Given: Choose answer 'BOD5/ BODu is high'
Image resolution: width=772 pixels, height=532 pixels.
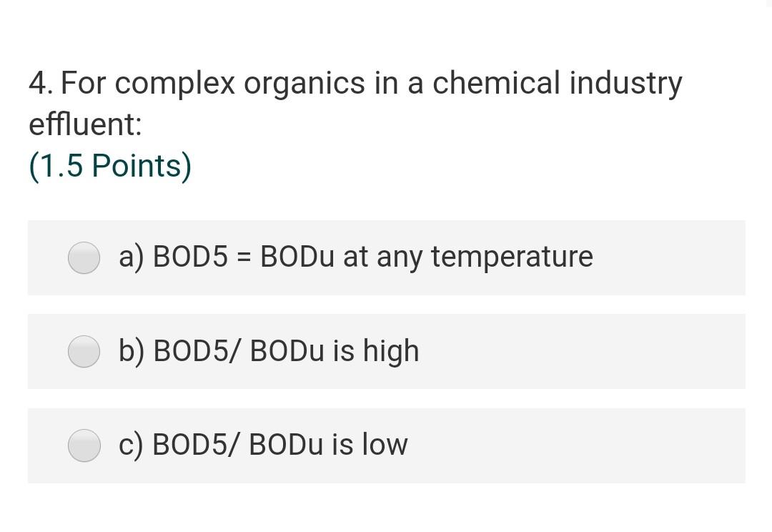Looking at the screenshot, I should coord(269,351).
